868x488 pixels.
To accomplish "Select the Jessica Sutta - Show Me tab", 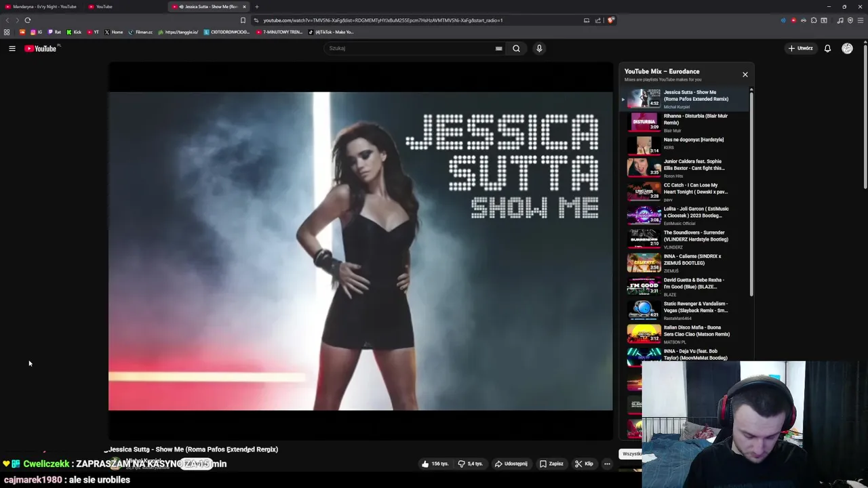I will [209, 7].
